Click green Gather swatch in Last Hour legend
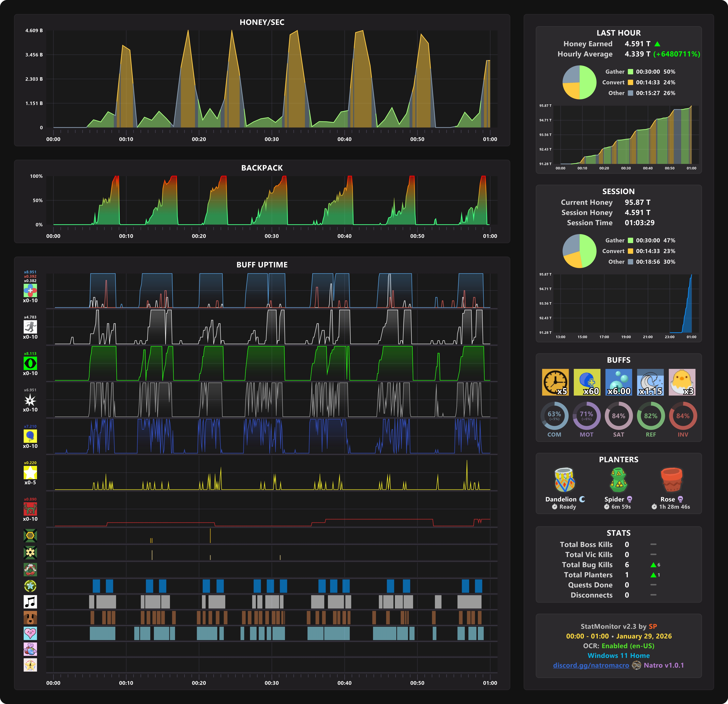Image resolution: width=728 pixels, height=704 pixels. pyautogui.click(x=630, y=72)
